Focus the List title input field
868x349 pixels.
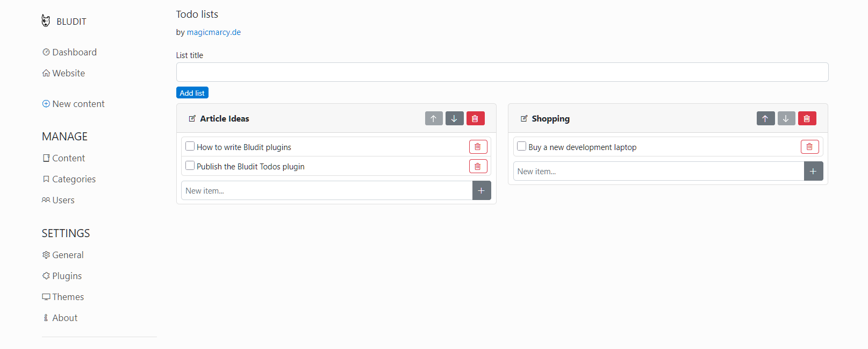(502, 72)
